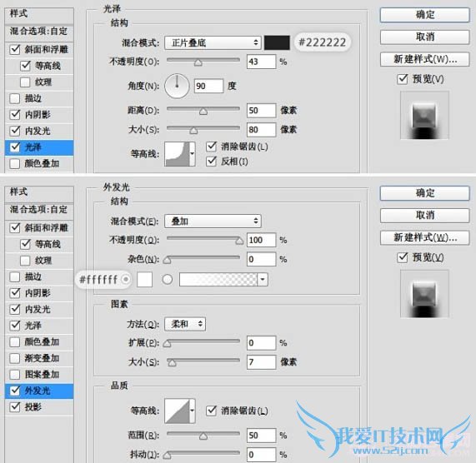476x463 pixels.
Task: Click 不透明度 field showing 100
Action: click(262, 240)
